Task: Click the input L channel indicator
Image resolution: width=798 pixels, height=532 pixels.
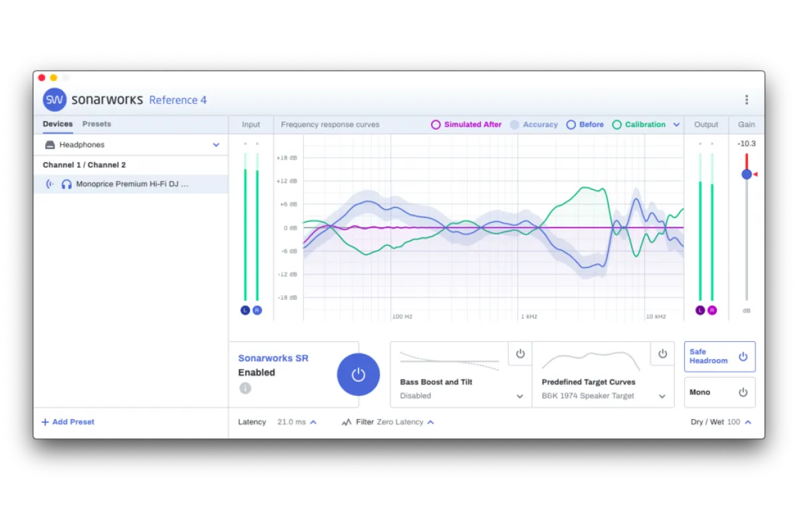Action: [x=245, y=310]
